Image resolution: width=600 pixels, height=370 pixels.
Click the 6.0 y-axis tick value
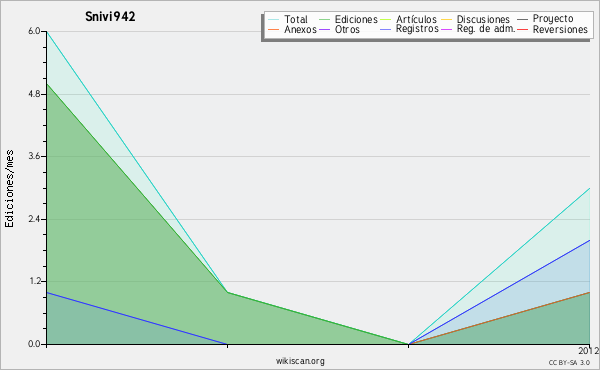coord(34,31)
